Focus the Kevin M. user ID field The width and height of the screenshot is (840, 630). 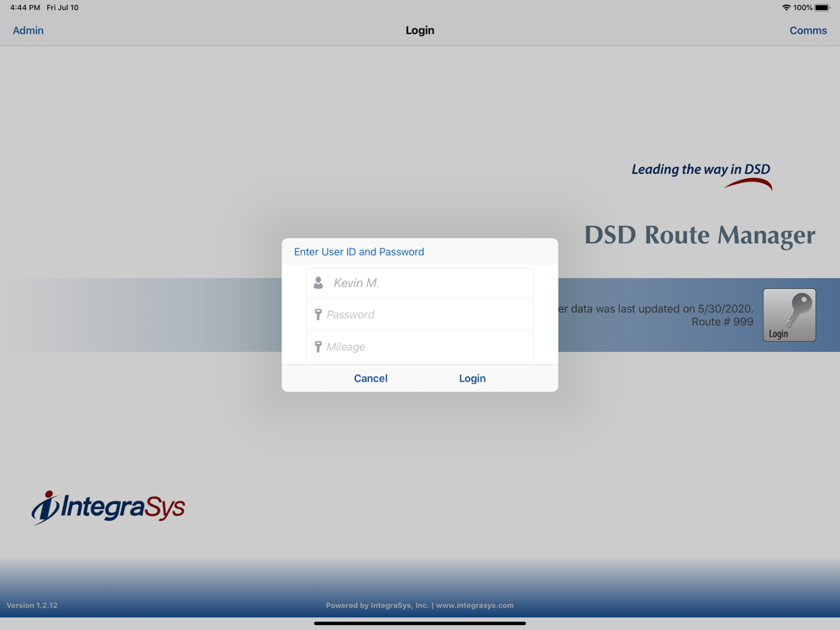point(420,283)
